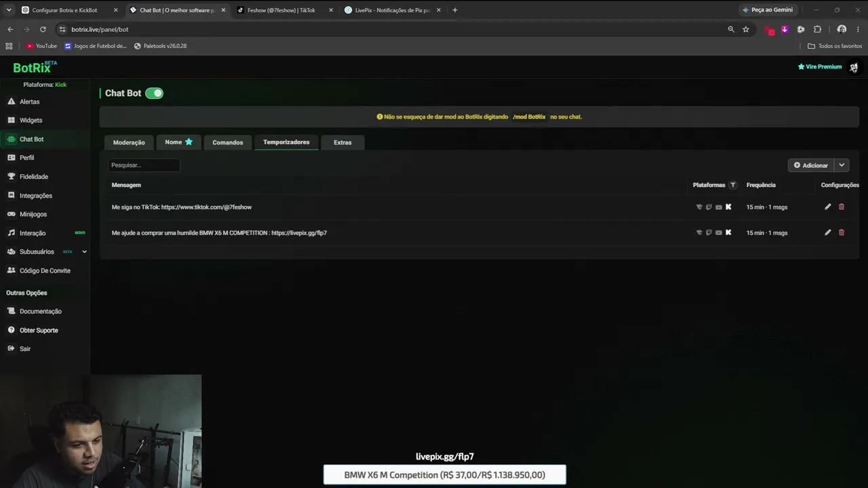Open the Jogos de Futebol bookmark
The width and height of the screenshot is (868, 488).
tap(96, 46)
